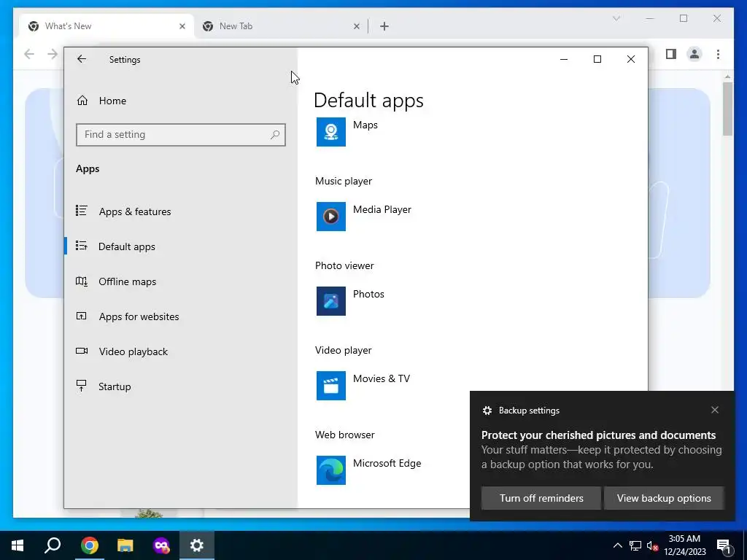This screenshot has width=747, height=560.
Task: Click the Chrome page vertical scrollbar
Action: tap(727, 109)
